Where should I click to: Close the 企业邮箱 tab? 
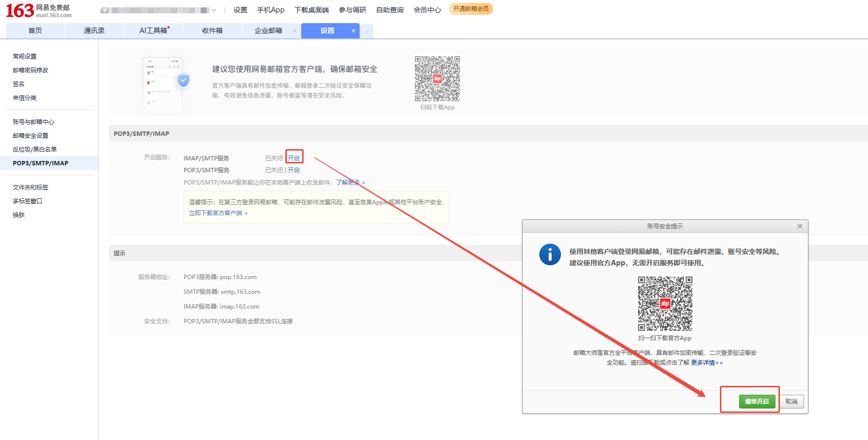pos(295,31)
